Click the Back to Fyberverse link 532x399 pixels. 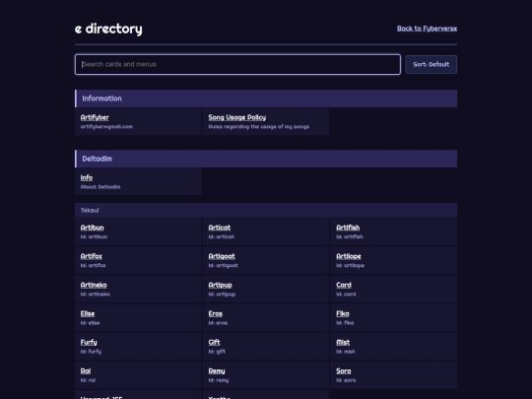(x=427, y=29)
